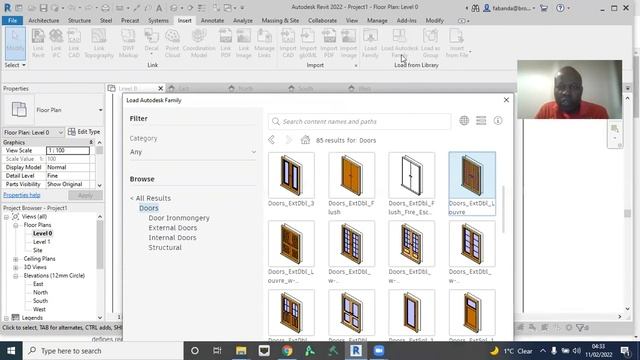Click the Windows taskbar search box

click(102, 351)
